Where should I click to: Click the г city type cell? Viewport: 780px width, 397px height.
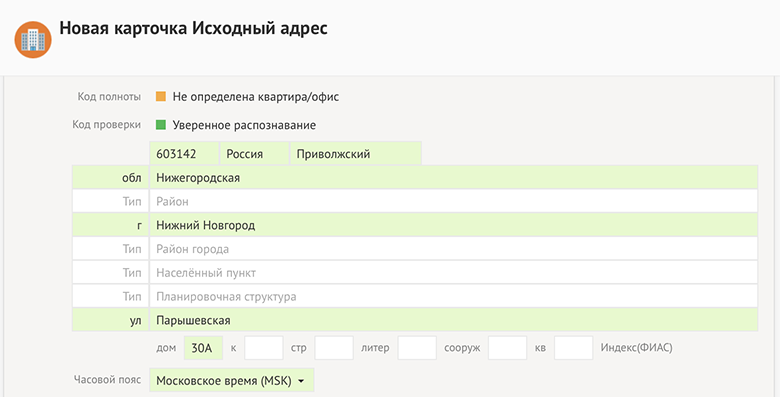pyautogui.click(x=110, y=225)
